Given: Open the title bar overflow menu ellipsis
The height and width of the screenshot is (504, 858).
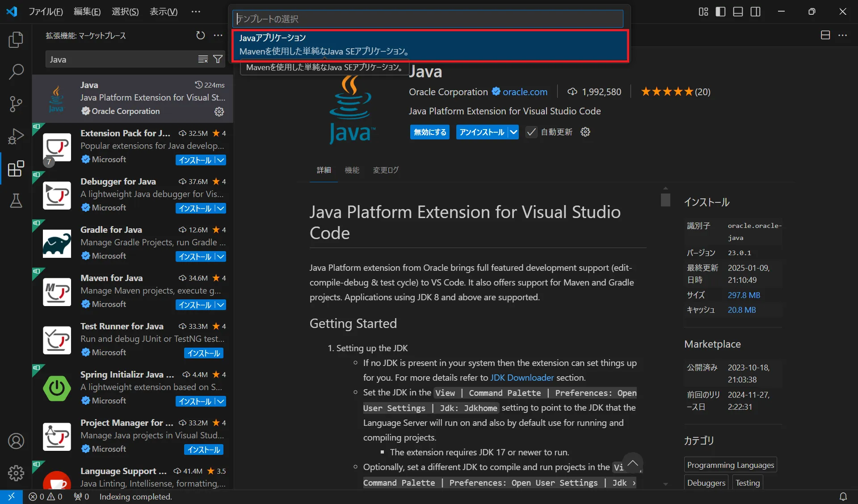Looking at the screenshot, I should pyautogui.click(x=196, y=12).
